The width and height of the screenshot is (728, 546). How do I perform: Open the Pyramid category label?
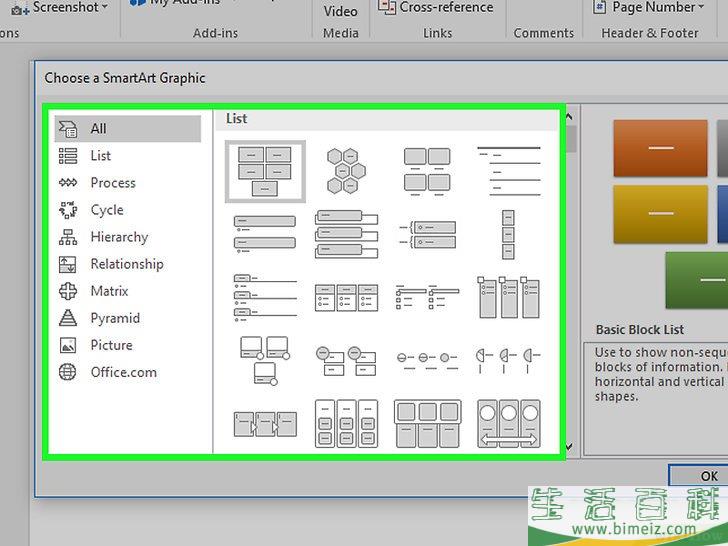[115, 318]
